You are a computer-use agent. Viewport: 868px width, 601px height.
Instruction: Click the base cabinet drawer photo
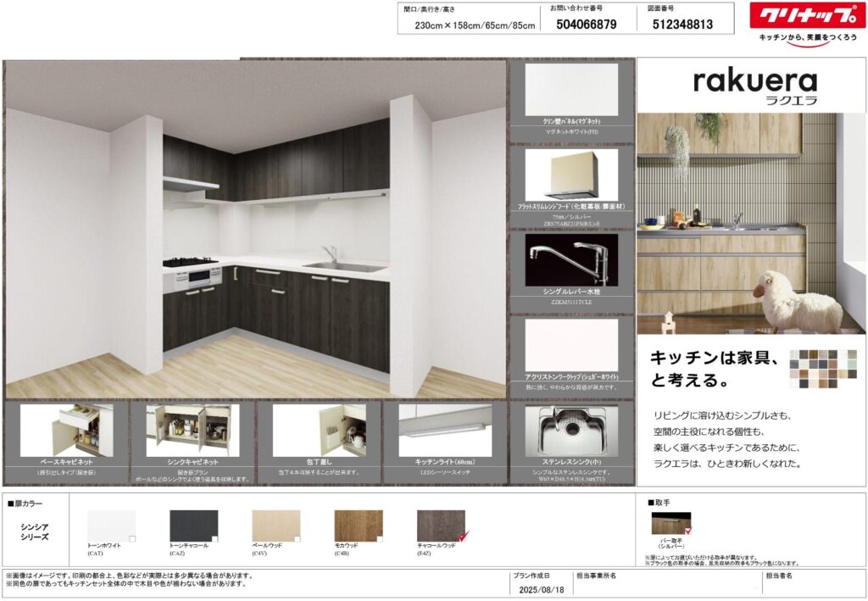coord(66,430)
